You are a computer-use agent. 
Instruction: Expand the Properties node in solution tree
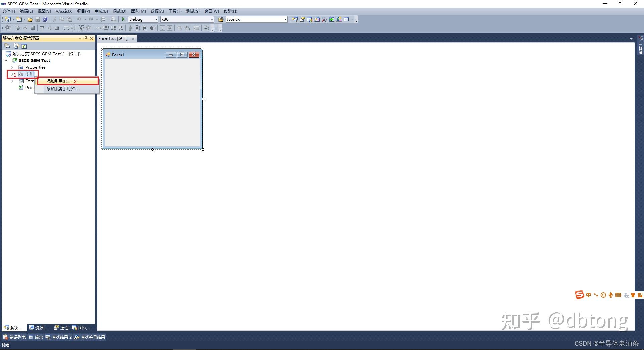tap(13, 67)
